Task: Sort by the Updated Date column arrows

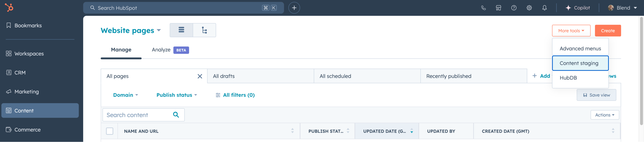Action: point(411,131)
